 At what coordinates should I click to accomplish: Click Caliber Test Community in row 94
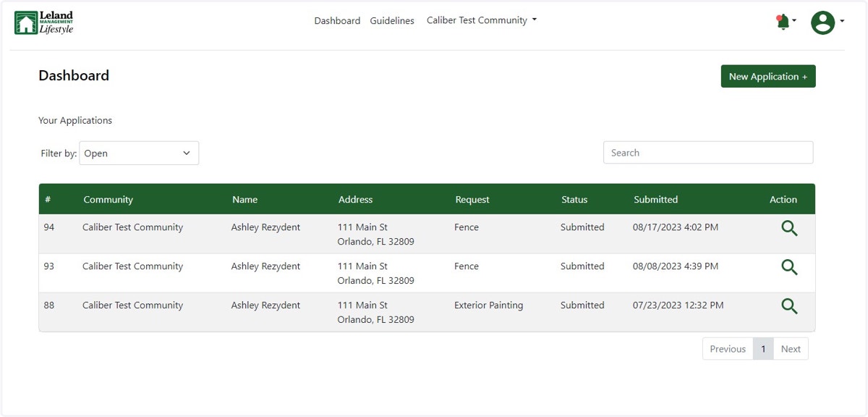click(132, 227)
